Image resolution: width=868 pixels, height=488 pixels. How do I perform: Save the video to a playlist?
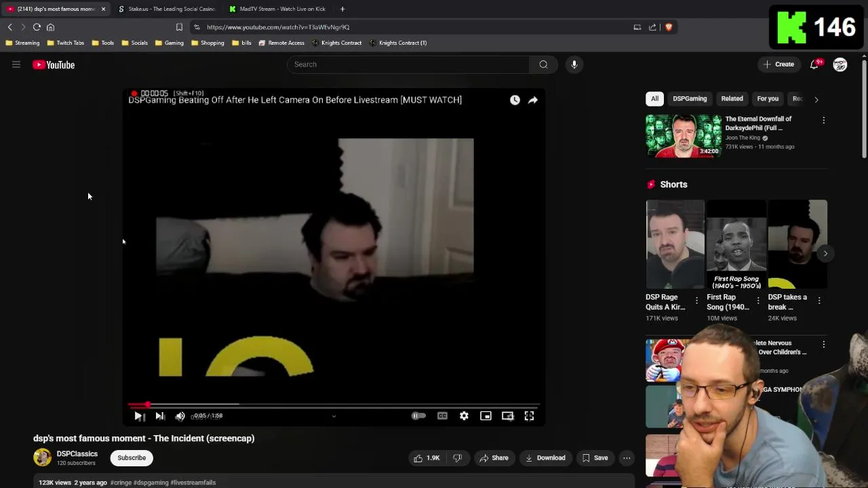point(595,457)
